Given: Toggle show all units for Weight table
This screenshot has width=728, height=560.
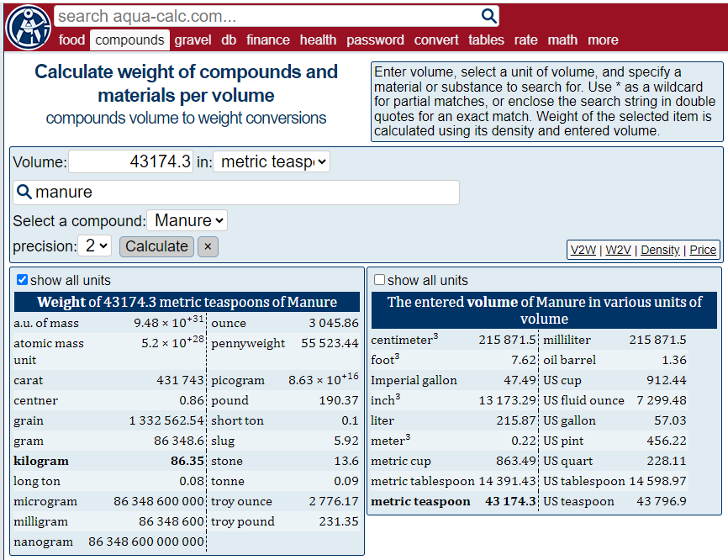Looking at the screenshot, I should pyautogui.click(x=22, y=280).
